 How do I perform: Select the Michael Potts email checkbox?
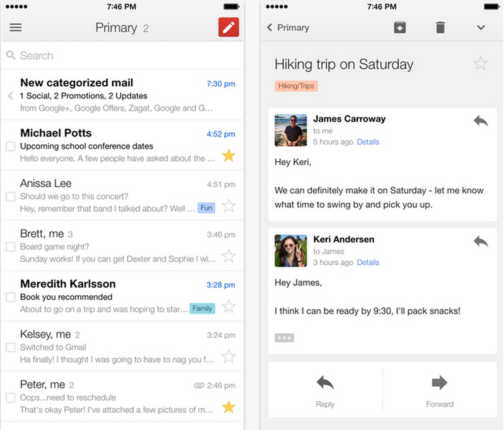click(x=11, y=146)
